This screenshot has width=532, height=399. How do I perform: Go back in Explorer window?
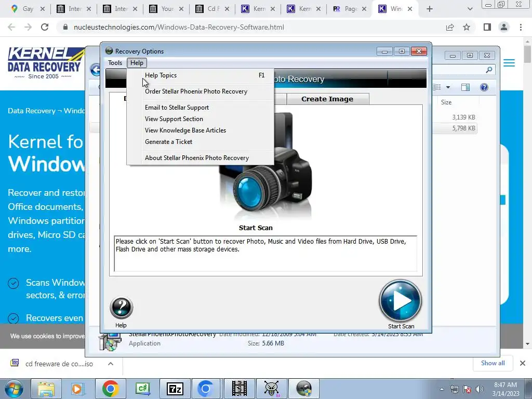(96, 70)
